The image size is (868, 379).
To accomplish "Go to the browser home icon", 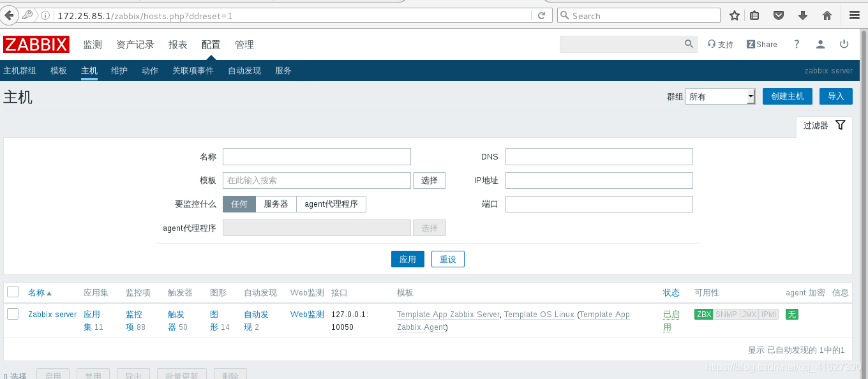I will click(x=827, y=15).
